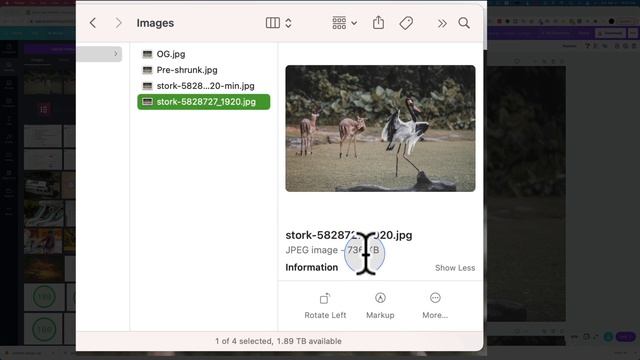Screen dimensions: 640x360
Task: Click the Edit Tags icon
Action: [406, 23]
